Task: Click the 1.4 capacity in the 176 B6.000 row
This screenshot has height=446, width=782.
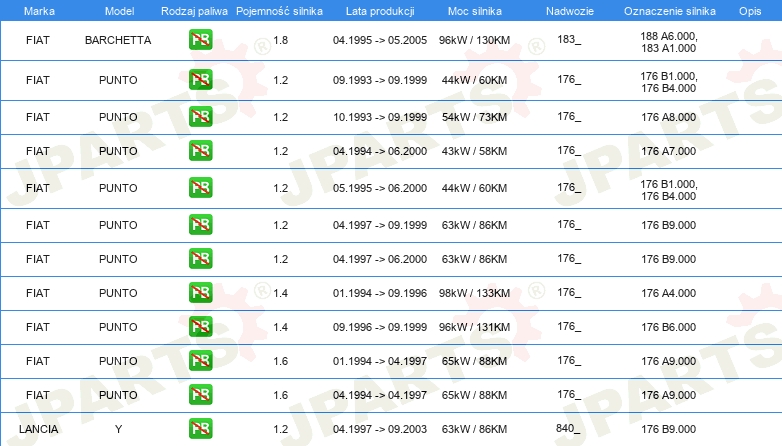Action: [x=281, y=327]
